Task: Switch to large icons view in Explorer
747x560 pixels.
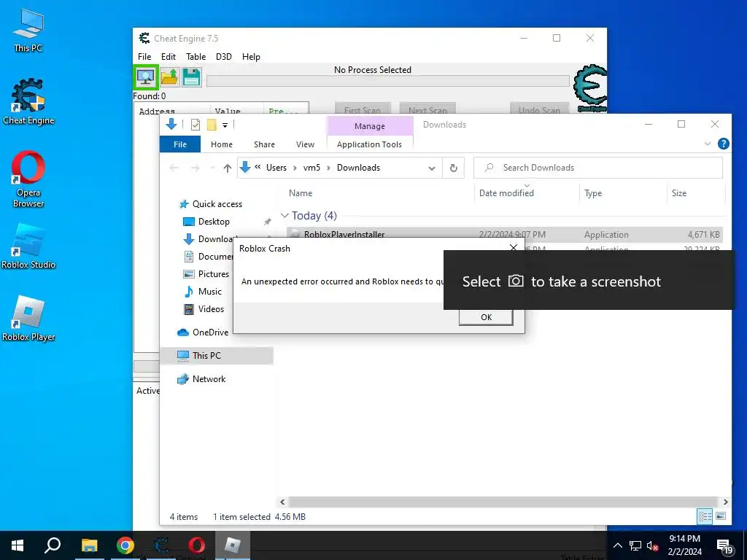Action: click(x=721, y=516)
